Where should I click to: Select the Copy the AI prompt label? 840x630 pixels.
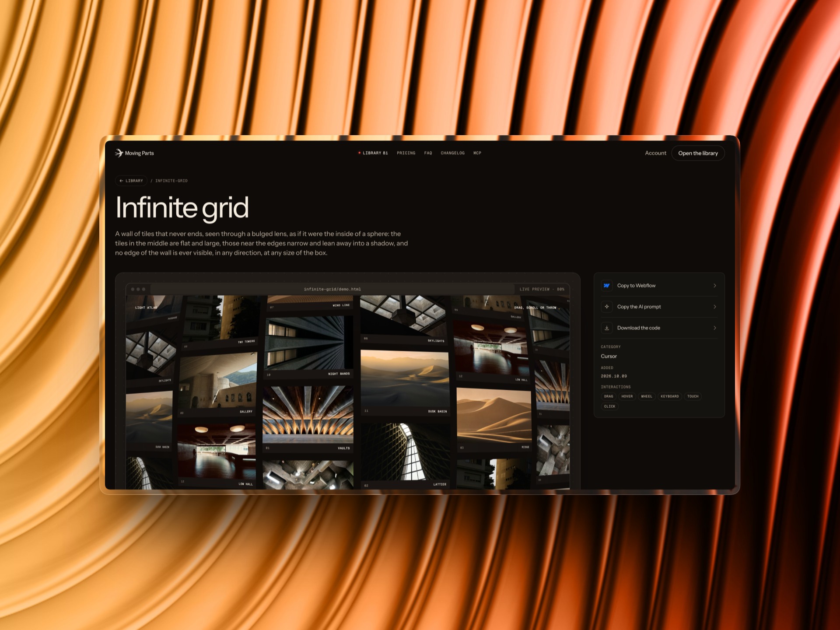pyautogui.click(x=639, y=307)
